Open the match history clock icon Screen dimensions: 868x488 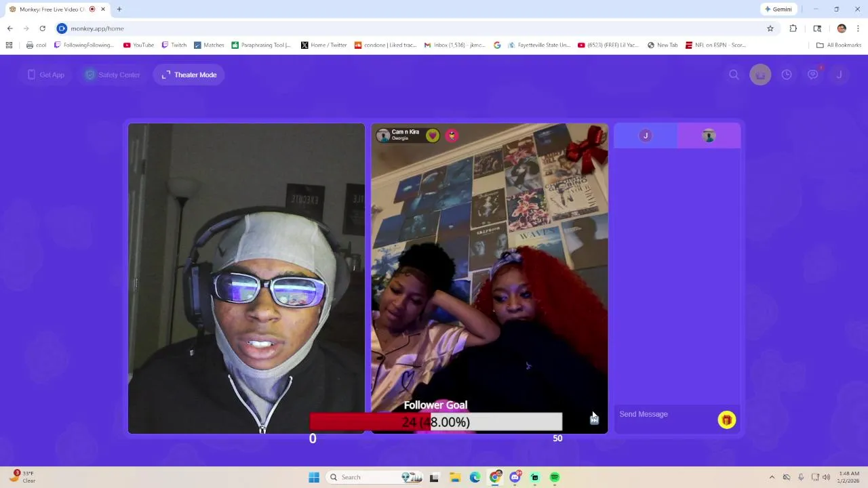pos(787,75)
